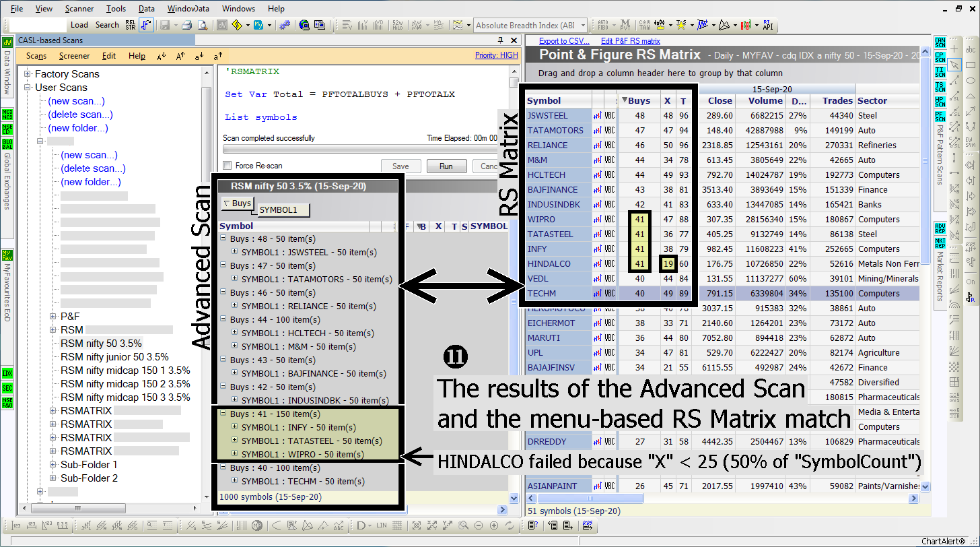
Task: Click the REL STR toolbar icon
Action: pyautogui.click(x=131, y=25)
